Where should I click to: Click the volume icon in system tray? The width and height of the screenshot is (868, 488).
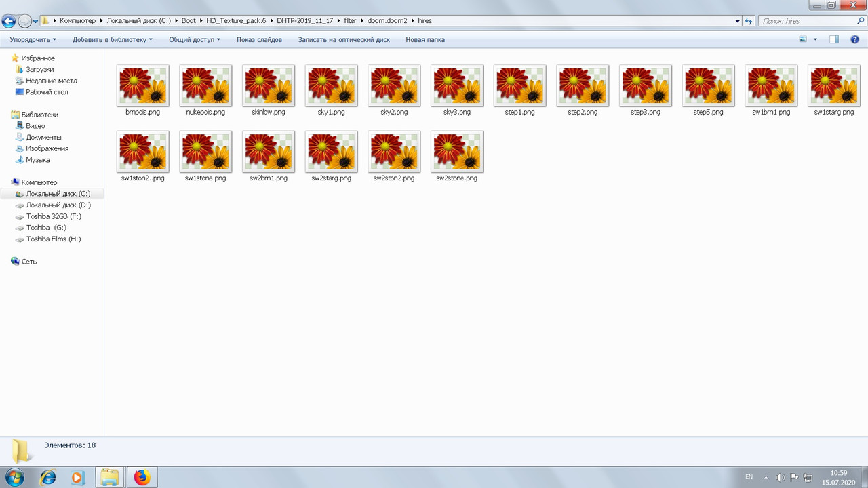point(780,477)
